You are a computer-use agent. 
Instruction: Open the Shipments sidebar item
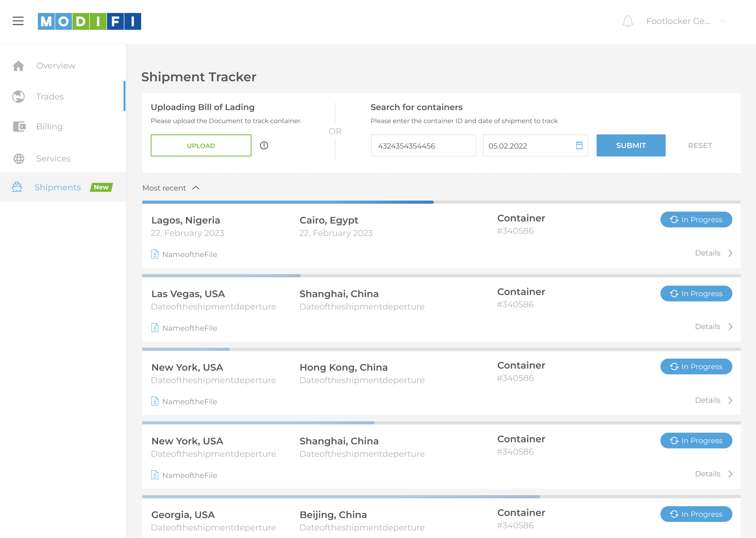pos(58,187)
